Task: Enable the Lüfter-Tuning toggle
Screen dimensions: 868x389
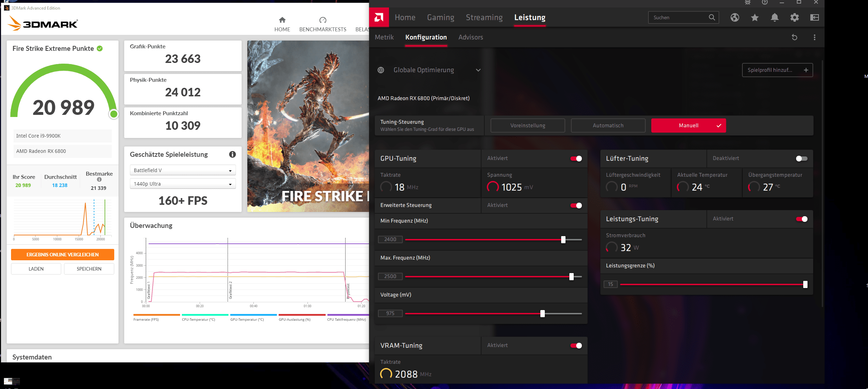Action: coord(801,159)
